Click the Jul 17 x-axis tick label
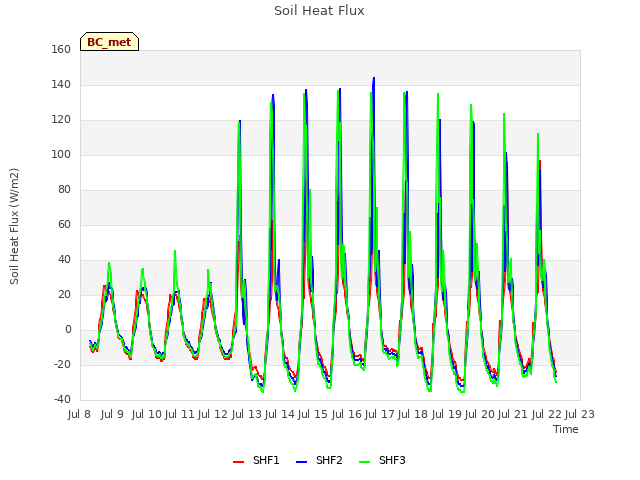Screen dimensions: 640x480 coord(380,414)
